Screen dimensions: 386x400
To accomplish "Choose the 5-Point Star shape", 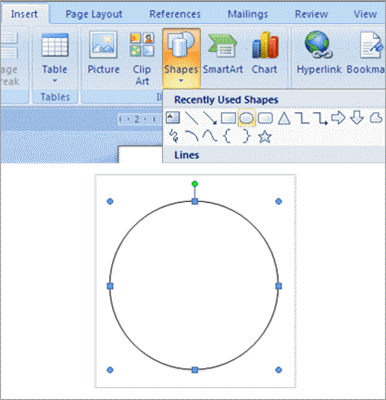I will tap(265, 137).
